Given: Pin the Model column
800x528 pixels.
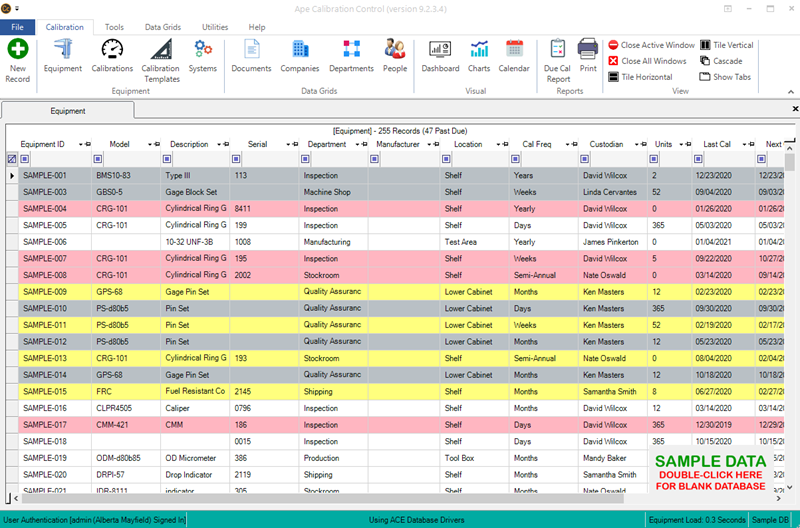Looking at the screenshot, I should pyautogui.click(x=157, y=144).
